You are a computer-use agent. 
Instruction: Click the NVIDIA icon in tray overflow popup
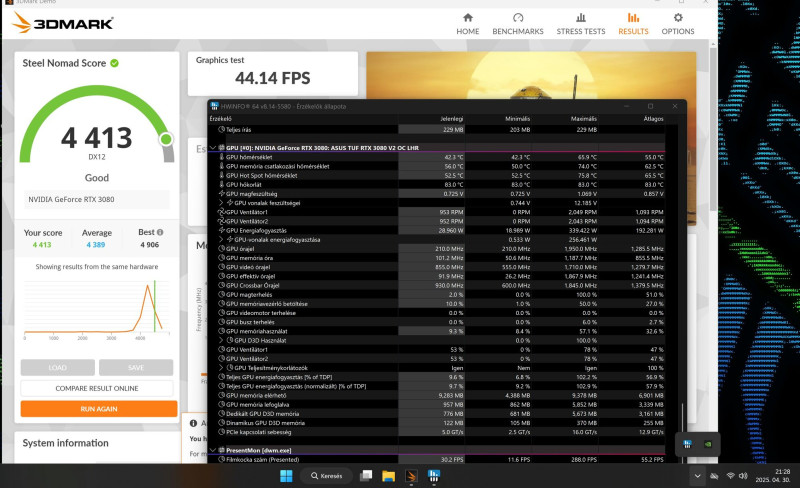(x=708, y=444)
